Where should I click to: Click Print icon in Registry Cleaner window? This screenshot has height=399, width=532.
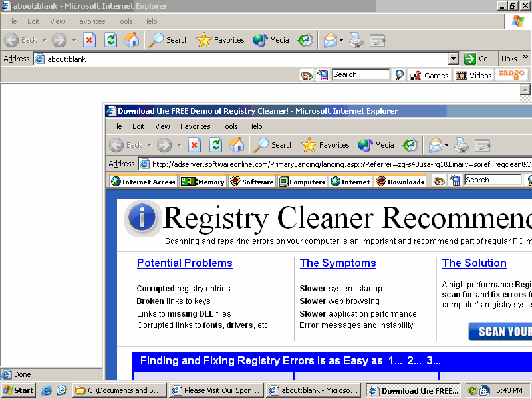pos(462,145)
